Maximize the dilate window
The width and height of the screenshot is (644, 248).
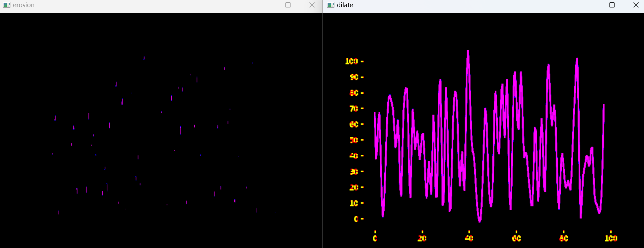click(612, 5)
